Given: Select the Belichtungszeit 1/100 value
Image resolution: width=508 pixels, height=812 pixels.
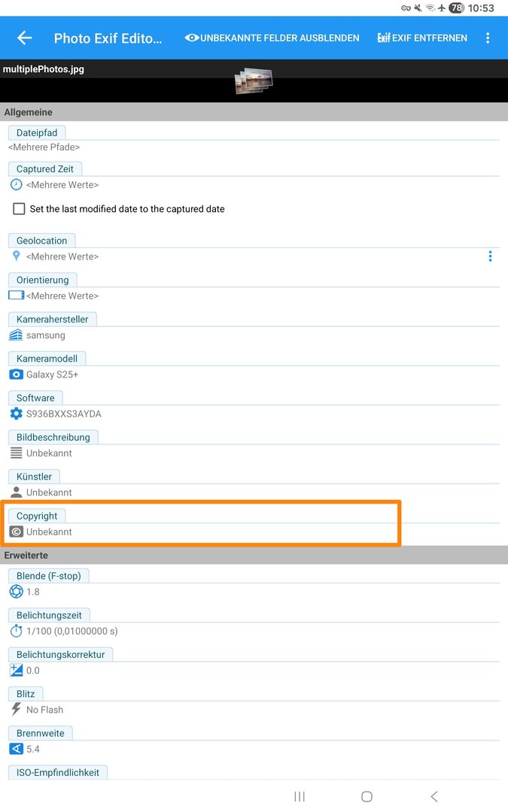Looking at the screenshot, I should click(72, 631).
